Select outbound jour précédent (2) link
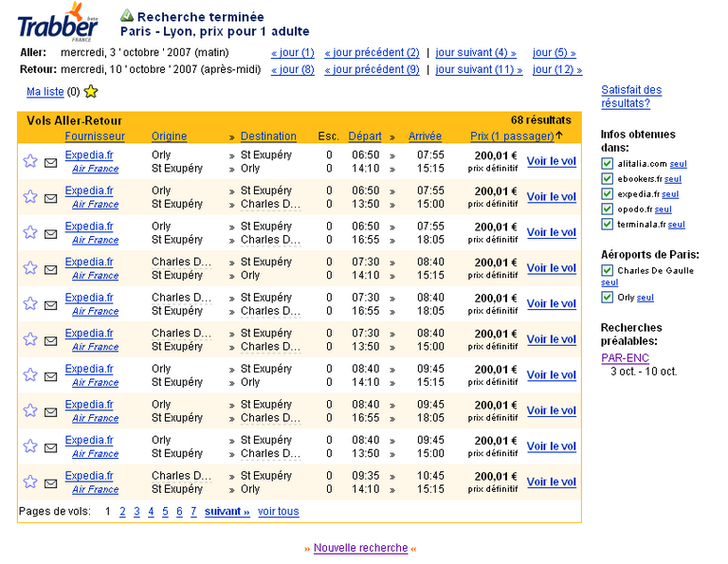This screenshot has height=564, width=728. [x=372, y=52]
